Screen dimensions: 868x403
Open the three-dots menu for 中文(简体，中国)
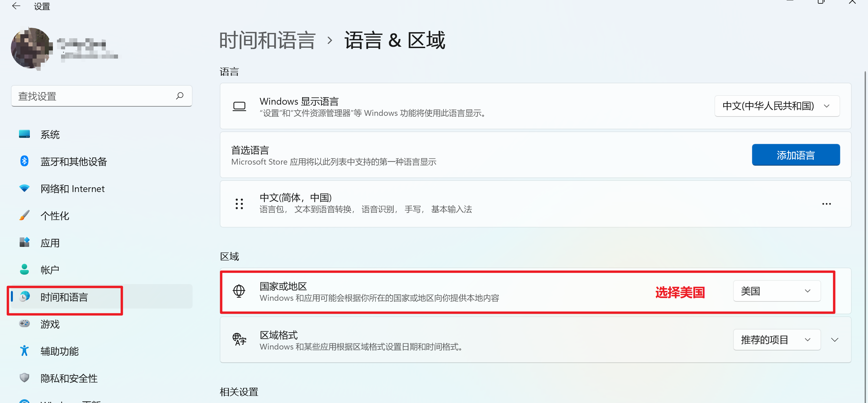pyautogui.click(x=827, y=204)
